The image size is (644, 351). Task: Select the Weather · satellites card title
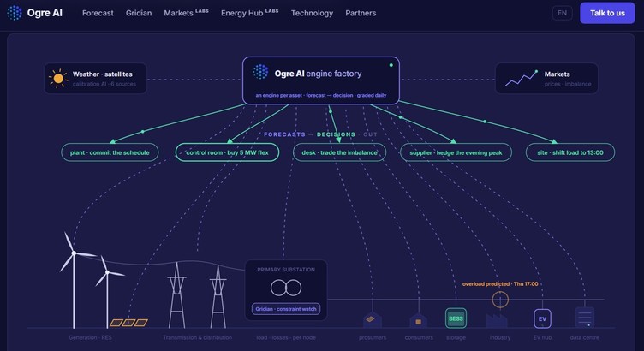pyautogui.click(x=102, y=74)
